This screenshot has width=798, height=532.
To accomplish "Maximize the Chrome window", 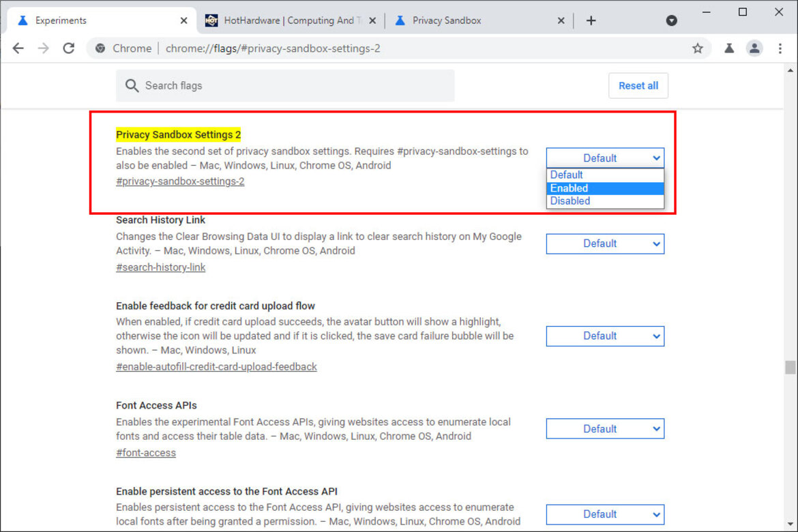I will 743,12.
